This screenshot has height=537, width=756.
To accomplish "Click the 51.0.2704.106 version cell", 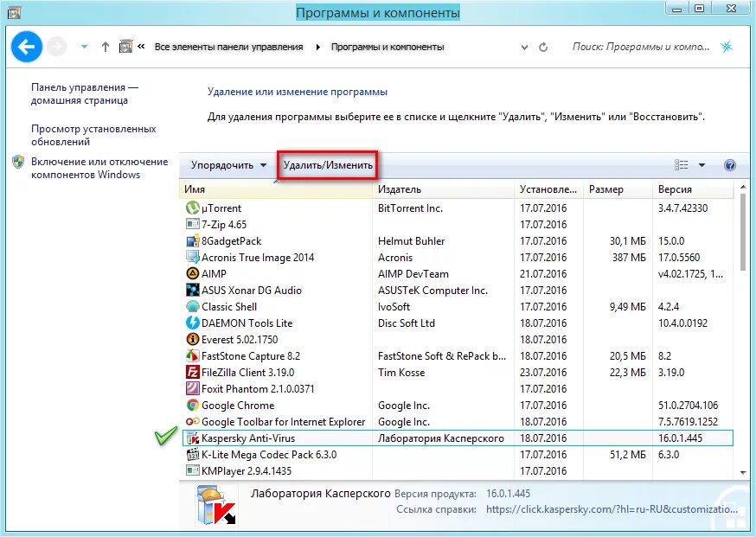I will (688, 406).
